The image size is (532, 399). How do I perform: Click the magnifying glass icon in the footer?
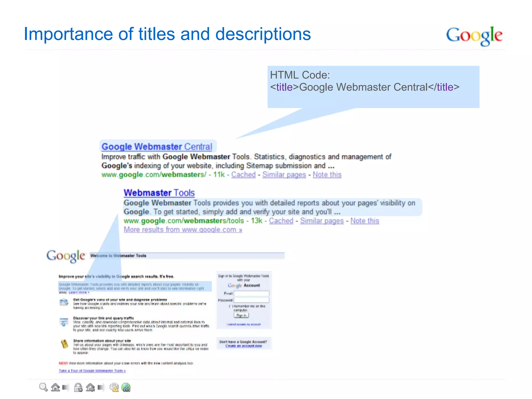coord(43,387)
